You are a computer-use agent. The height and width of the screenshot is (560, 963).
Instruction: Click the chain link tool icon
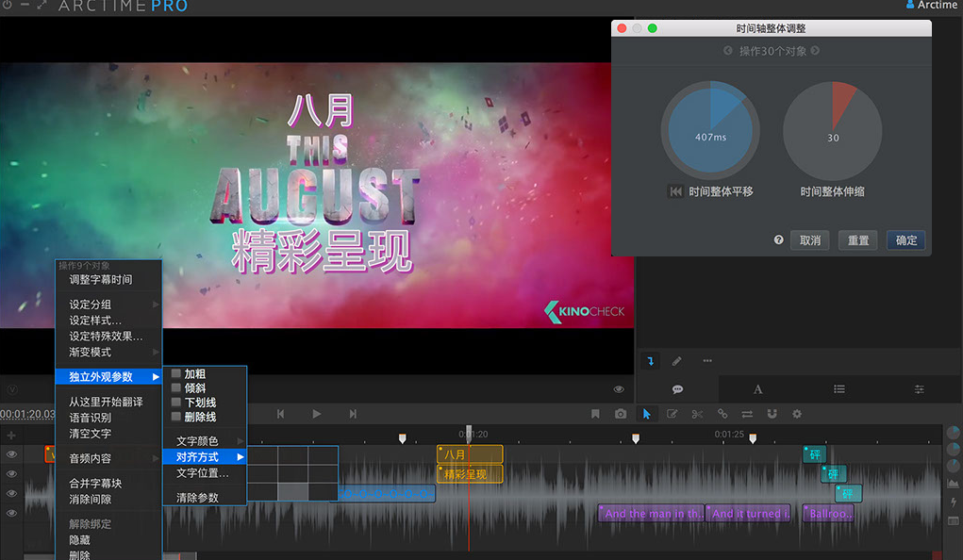(x=722, y=414)
